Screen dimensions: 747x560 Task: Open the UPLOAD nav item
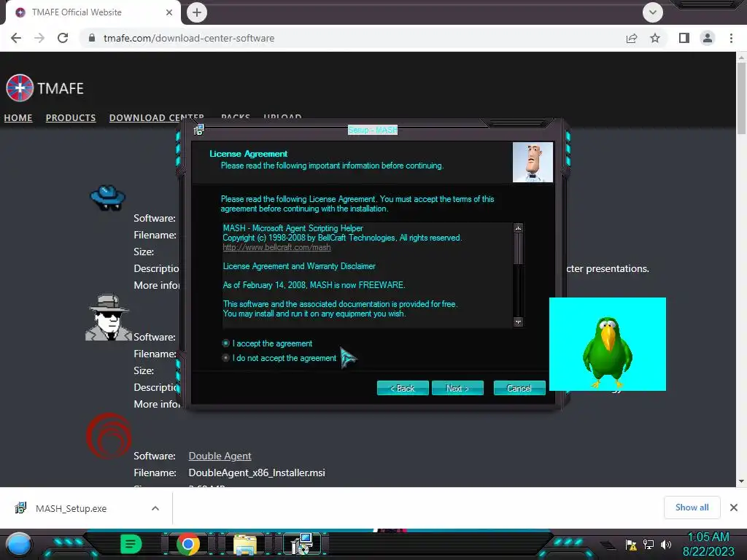282,116
